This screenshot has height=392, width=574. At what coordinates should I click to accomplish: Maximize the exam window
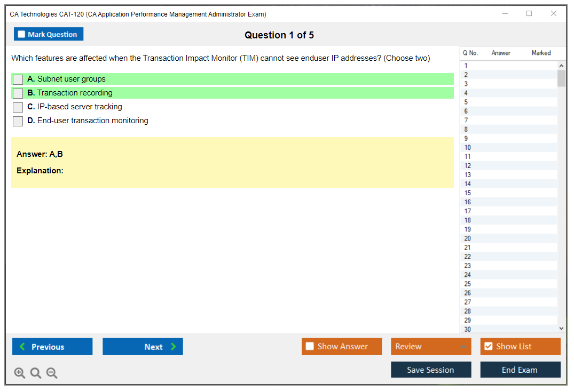tap(529, 14)
